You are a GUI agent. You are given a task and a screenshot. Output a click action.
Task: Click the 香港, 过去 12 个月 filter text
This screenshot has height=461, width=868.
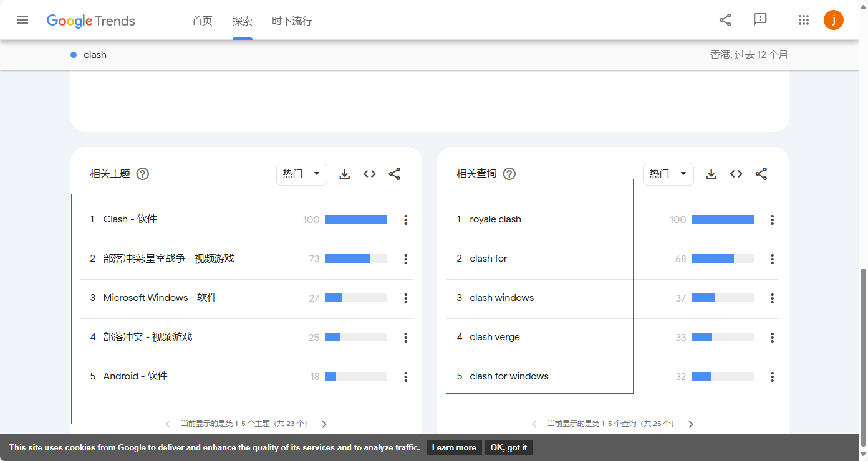749,55
